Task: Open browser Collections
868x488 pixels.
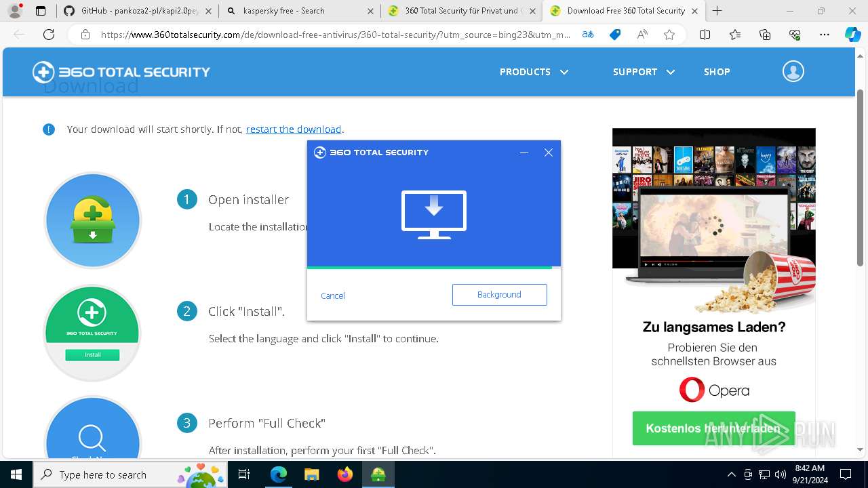Action: click(x=765, y=35)
